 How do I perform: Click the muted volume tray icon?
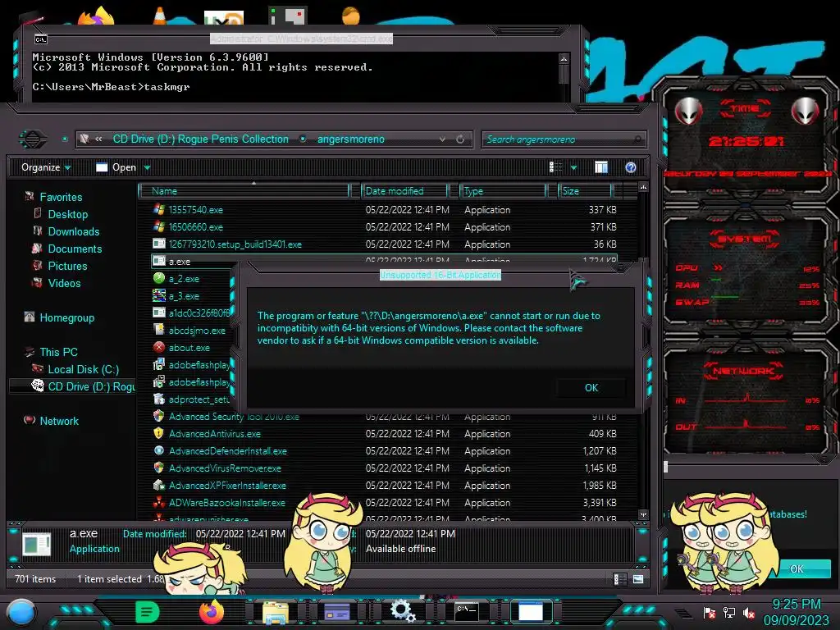tap(749, 613)
